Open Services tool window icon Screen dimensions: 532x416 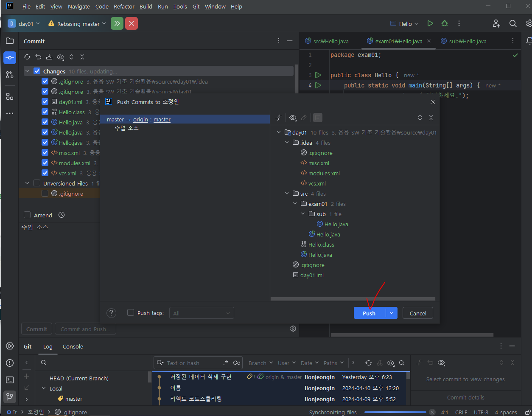click(x=10, y=346)
